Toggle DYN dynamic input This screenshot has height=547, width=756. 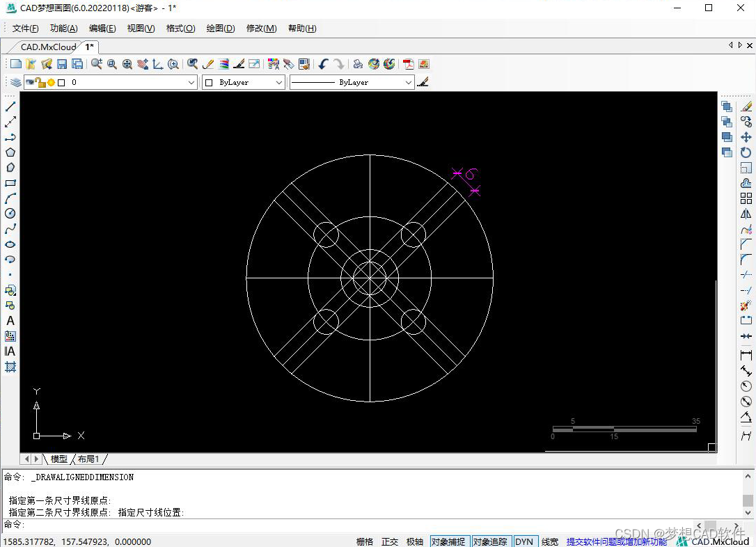tap(524, 541)
